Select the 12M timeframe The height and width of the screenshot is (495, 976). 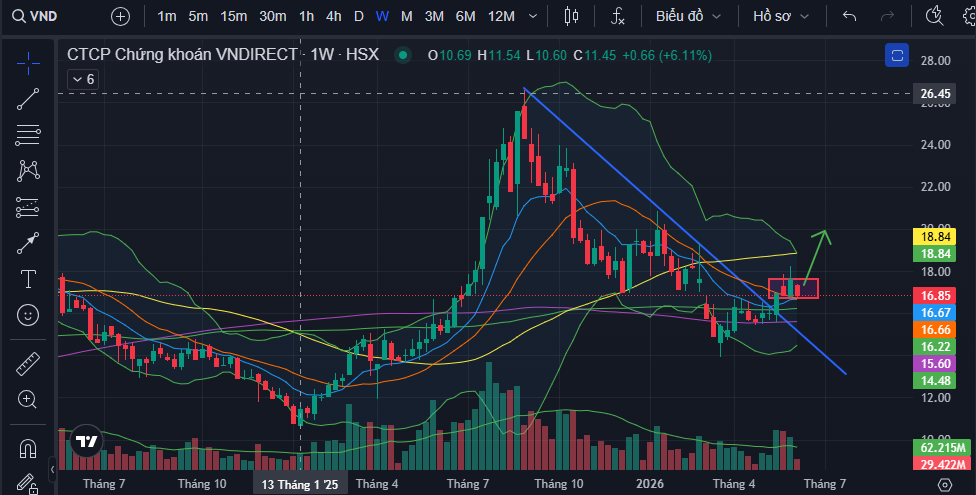tap(501, 16)
